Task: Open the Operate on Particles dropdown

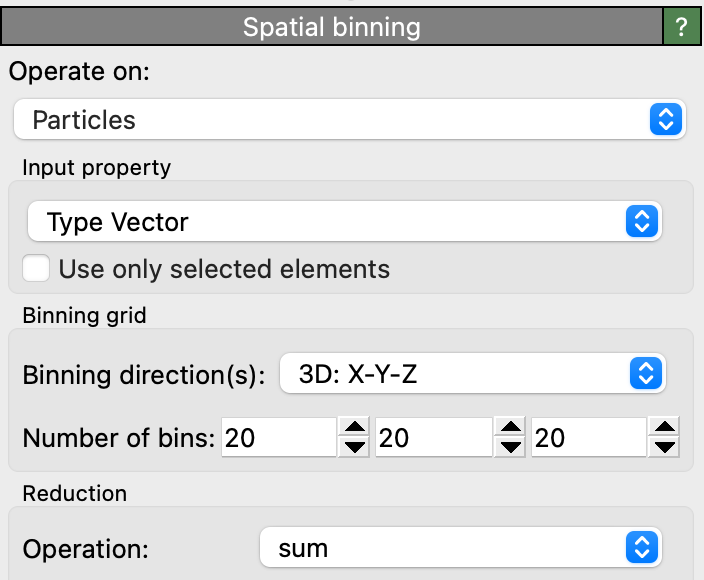Action: pos(350,119)
